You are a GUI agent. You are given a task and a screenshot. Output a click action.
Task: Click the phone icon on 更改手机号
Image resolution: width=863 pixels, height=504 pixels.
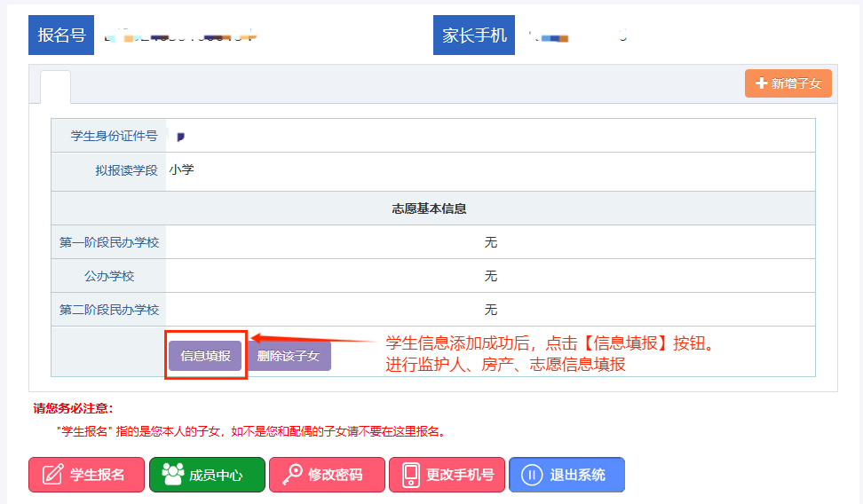click(x=410, y=475)
